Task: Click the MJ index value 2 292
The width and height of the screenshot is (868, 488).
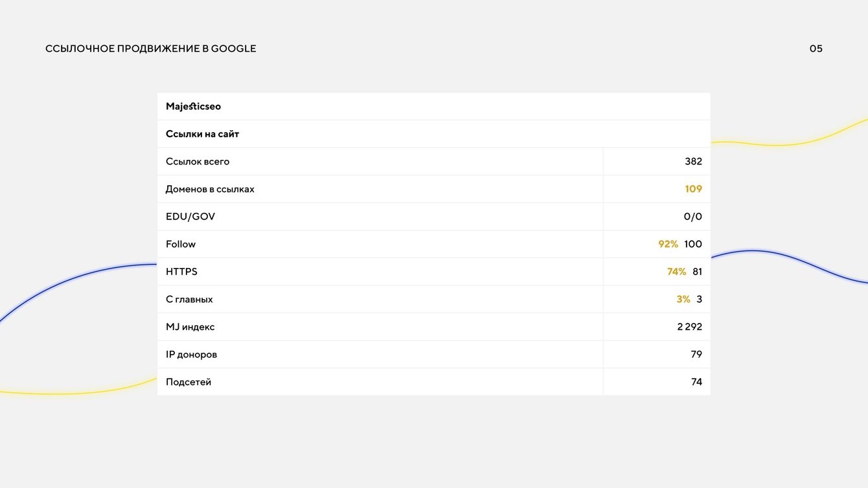Action: tap(689, 327)
